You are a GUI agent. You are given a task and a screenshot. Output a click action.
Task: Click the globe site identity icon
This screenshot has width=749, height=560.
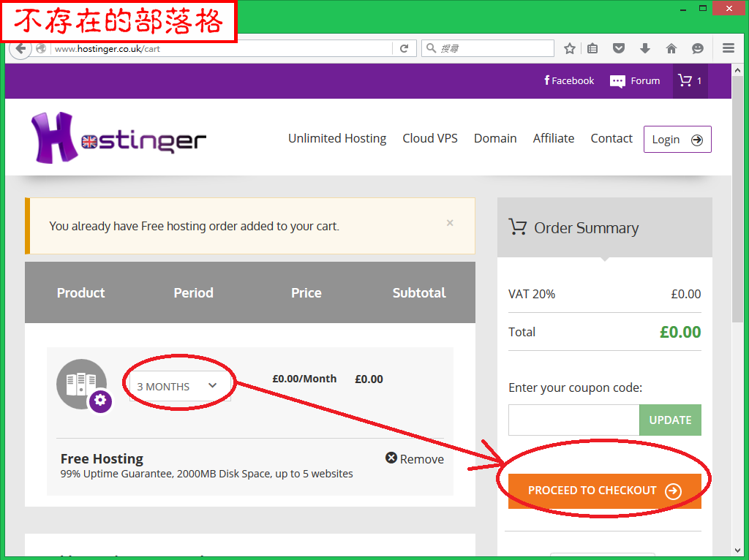pos(41,48)
